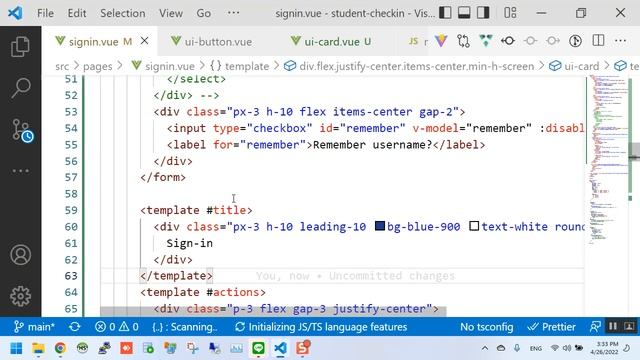Click the Prettier status item

(551, 327)
